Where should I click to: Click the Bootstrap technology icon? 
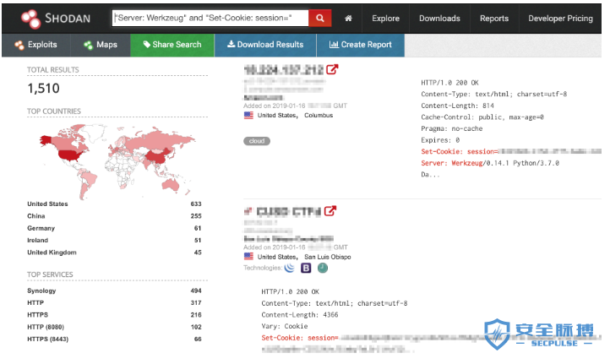306,268
